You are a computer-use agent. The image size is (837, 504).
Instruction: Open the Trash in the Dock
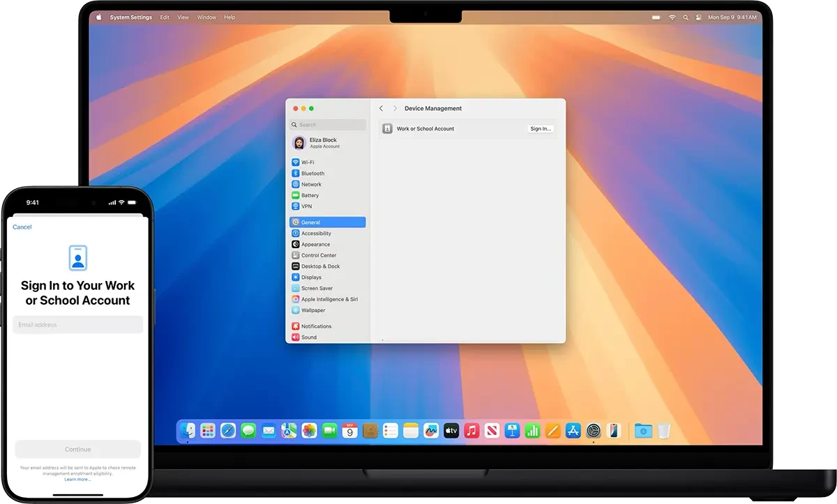pos(663,431)
